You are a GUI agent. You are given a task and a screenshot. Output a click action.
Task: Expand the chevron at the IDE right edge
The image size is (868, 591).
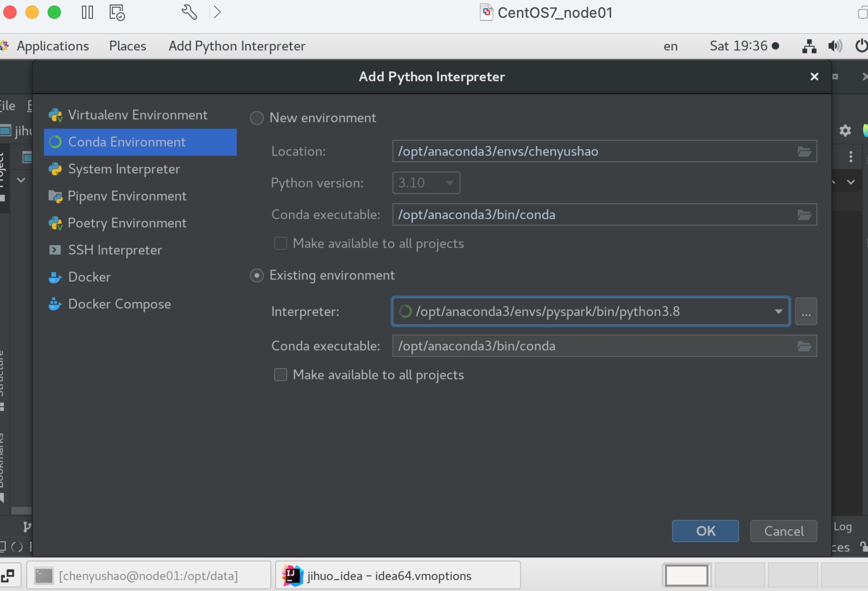click(851, 182)
